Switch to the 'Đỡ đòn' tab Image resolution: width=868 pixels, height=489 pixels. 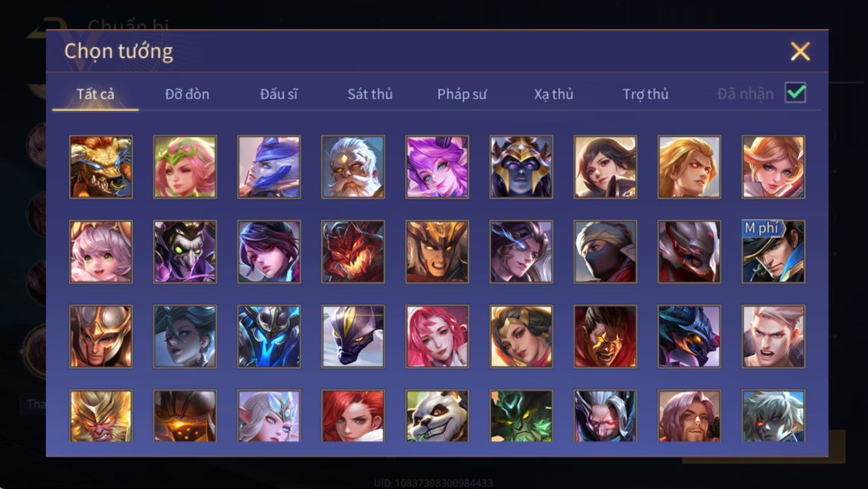coord(187,94)
